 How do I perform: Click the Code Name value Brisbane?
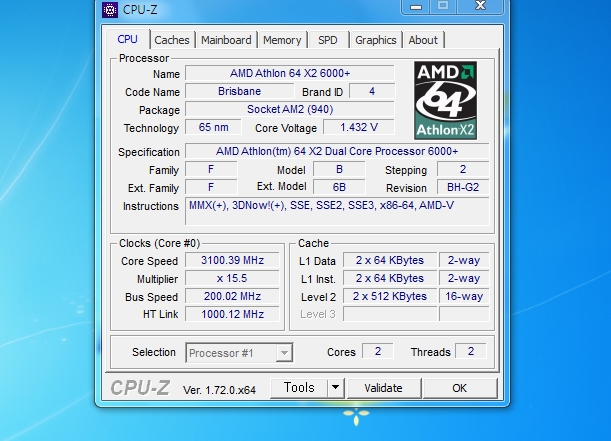coord(239,91)
